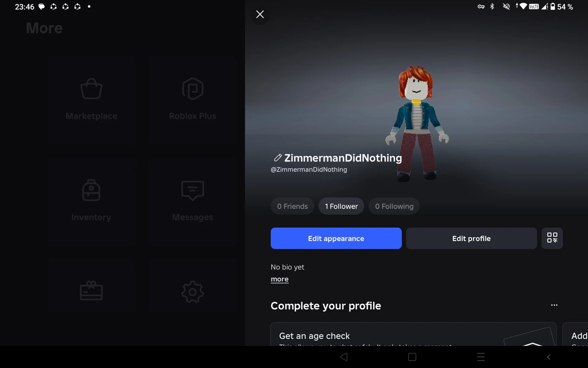Viewport: 588px width, 368px height.
Task: View the 1 Follower list
Action: click(x=341, y=206)
